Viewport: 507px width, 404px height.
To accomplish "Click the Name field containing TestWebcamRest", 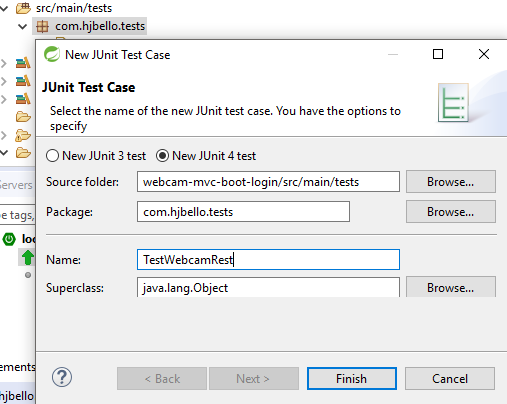I will click(x=268, y=259).
